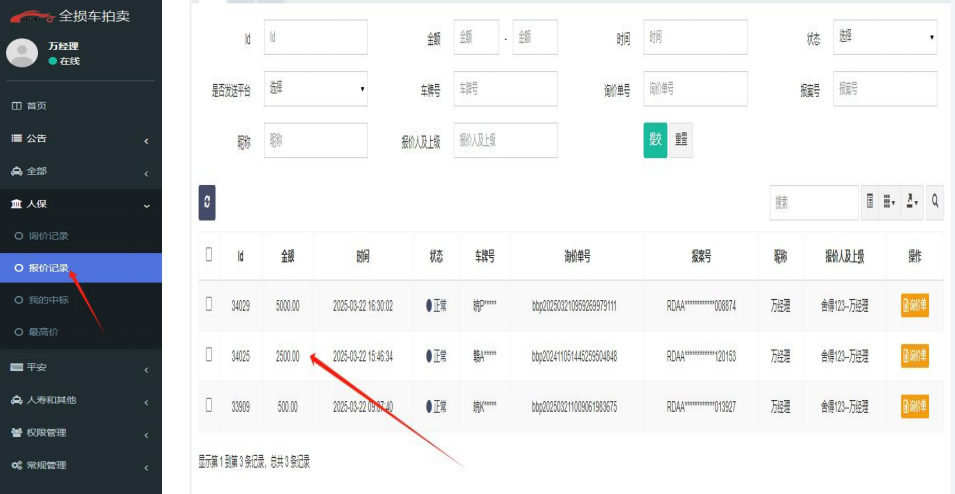Click the red car logo at top left
This screenshot has height=494, width=955.
(31, 16)
